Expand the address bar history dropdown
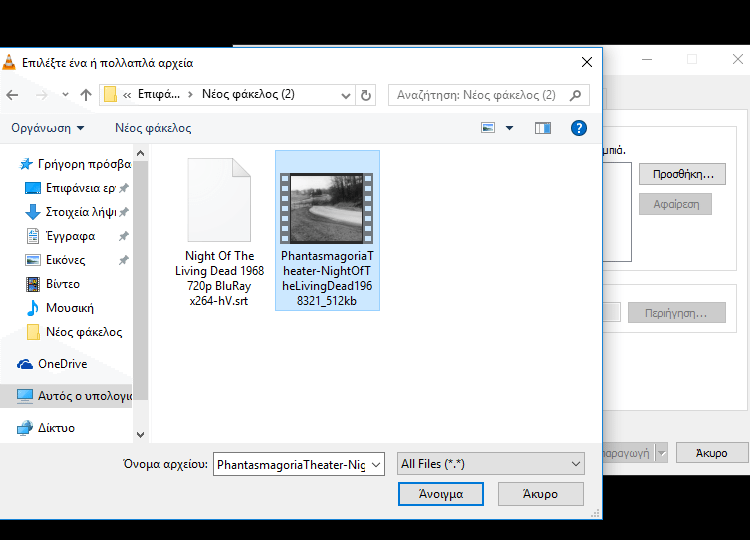 tap(346, 95)
